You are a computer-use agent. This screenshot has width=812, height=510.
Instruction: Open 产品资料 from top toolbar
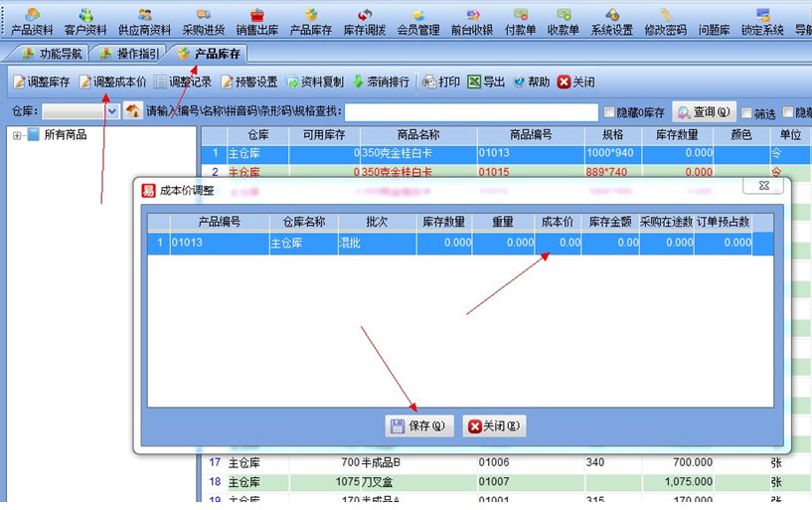click(32, 21)
